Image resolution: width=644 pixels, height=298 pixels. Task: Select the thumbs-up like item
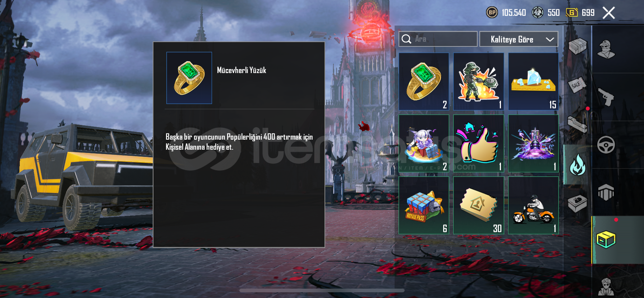[479, 144]
